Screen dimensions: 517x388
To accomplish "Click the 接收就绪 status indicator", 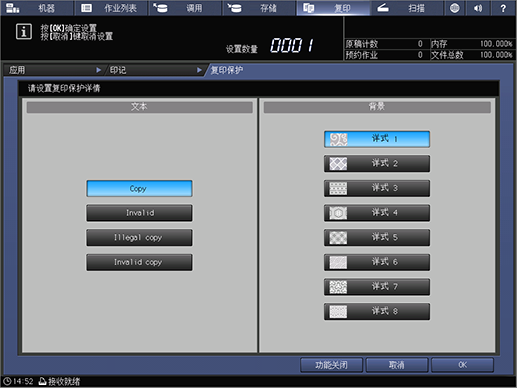I will click(x=59, y=381).
